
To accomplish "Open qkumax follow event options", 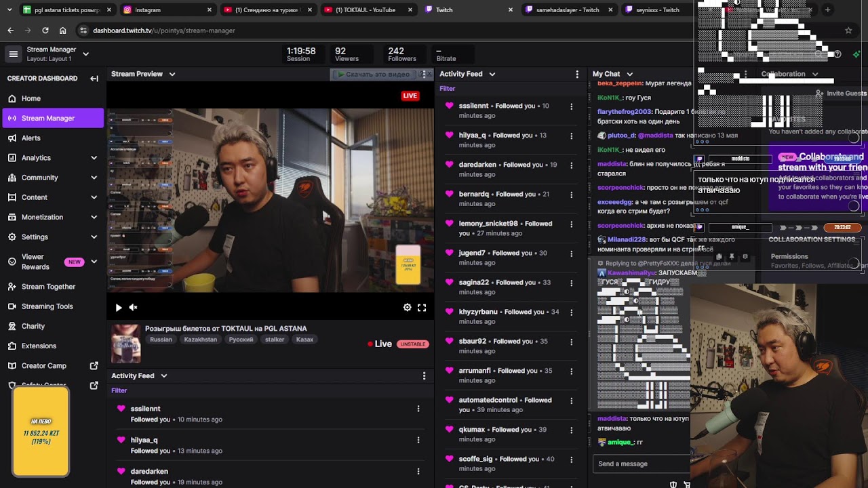I will (x=572, y=430).
